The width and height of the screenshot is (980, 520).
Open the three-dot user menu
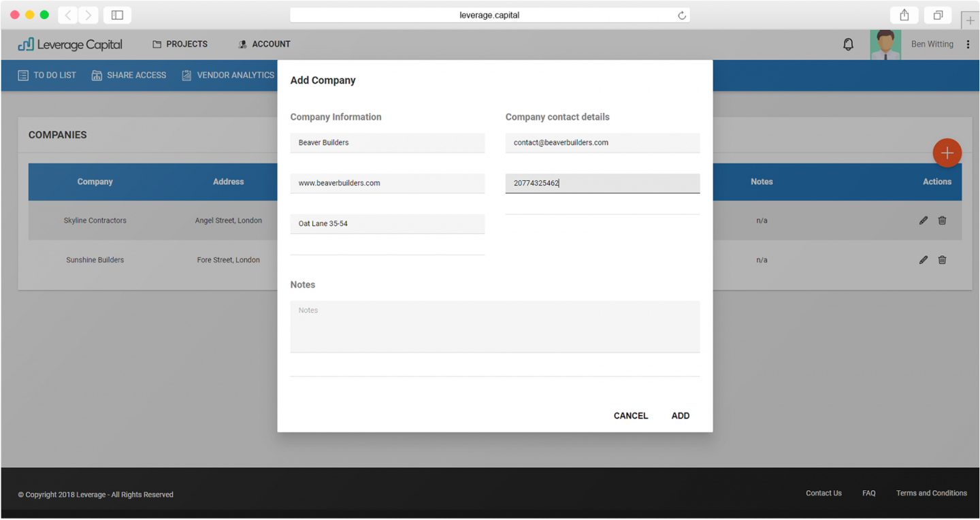coord(968,44)
